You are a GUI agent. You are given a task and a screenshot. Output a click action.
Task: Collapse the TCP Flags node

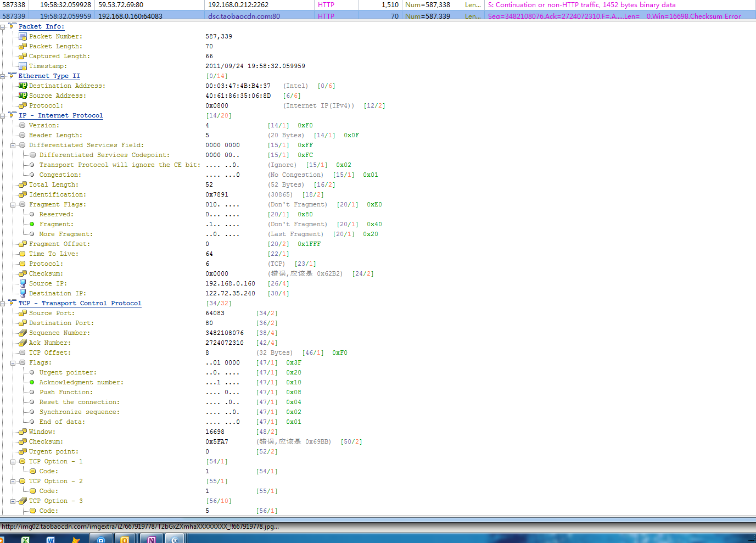coord(13,363)
